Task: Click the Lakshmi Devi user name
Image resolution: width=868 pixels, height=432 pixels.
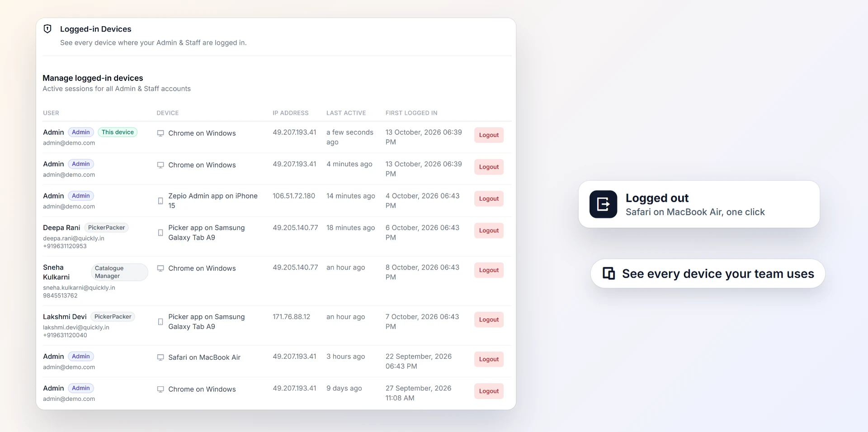Action: tap(65, 317)
